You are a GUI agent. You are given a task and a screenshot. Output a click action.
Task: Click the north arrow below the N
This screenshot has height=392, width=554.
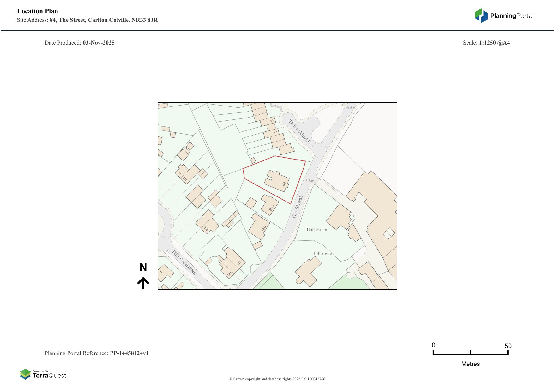tap(143, 283)
